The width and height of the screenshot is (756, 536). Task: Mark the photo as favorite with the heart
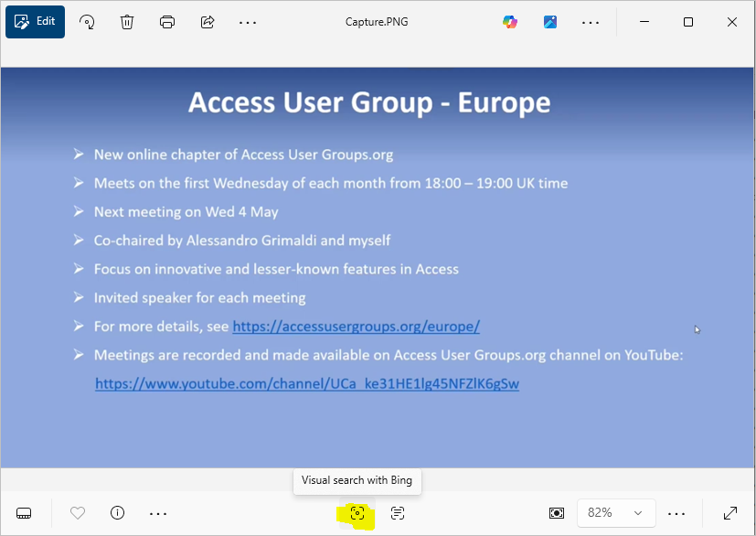(78, 513)
